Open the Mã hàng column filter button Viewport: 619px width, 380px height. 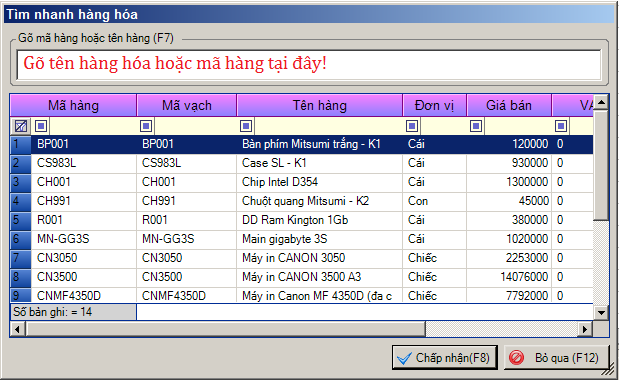coord(41,126)
